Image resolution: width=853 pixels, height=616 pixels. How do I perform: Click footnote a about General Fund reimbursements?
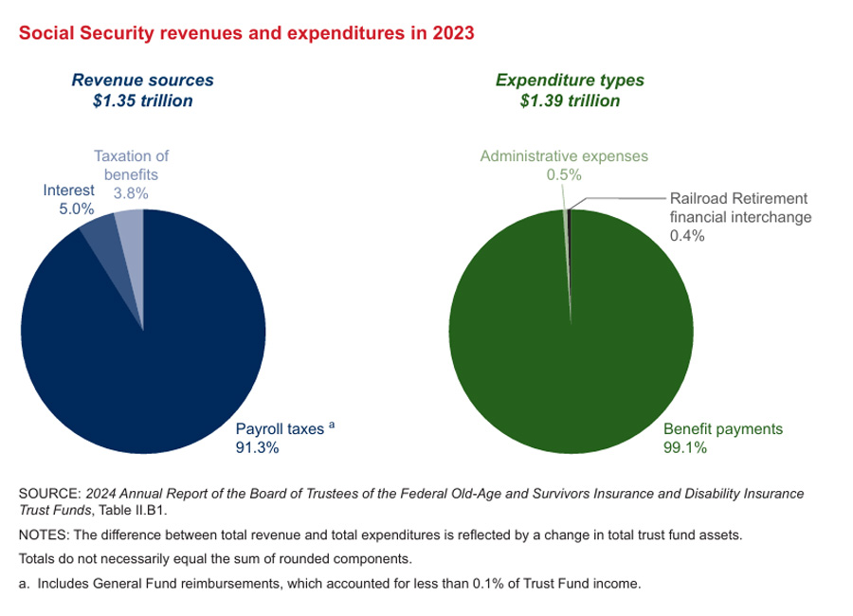pyautogui.click(x=330, y=584)
